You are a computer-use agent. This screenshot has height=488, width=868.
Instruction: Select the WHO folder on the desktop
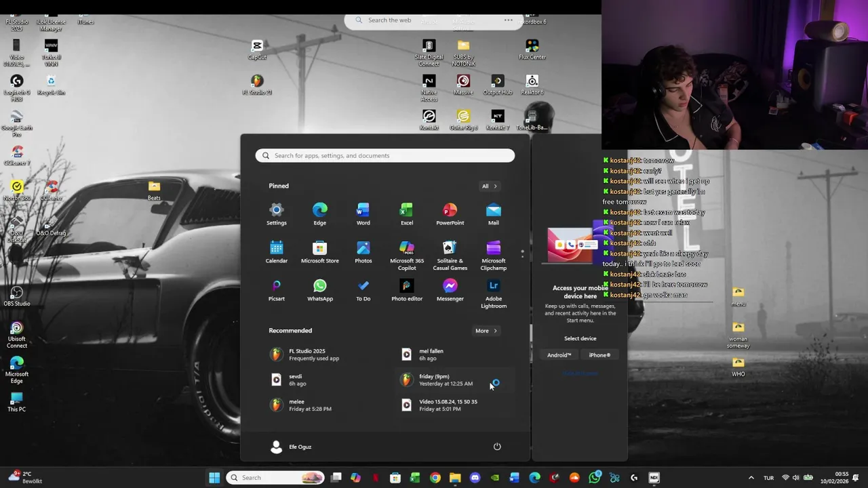point(738,367)
